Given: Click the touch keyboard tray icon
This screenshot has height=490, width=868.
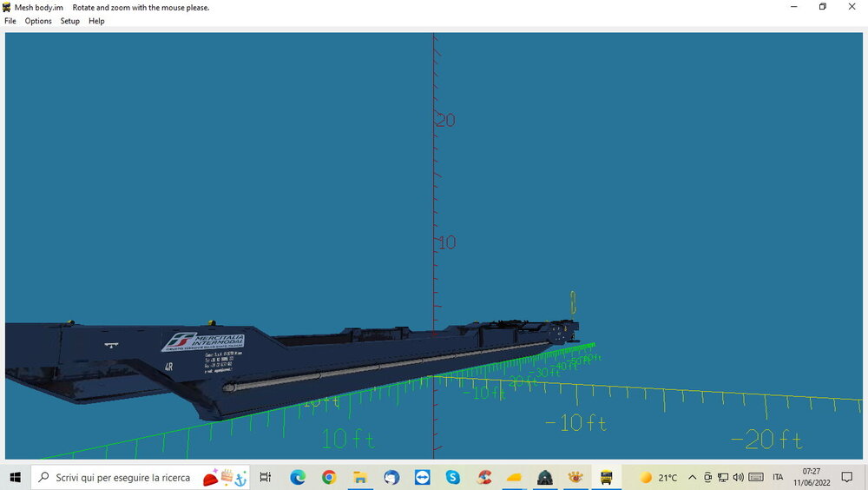Looking at the screenshot, I should [x=756, y=477].
